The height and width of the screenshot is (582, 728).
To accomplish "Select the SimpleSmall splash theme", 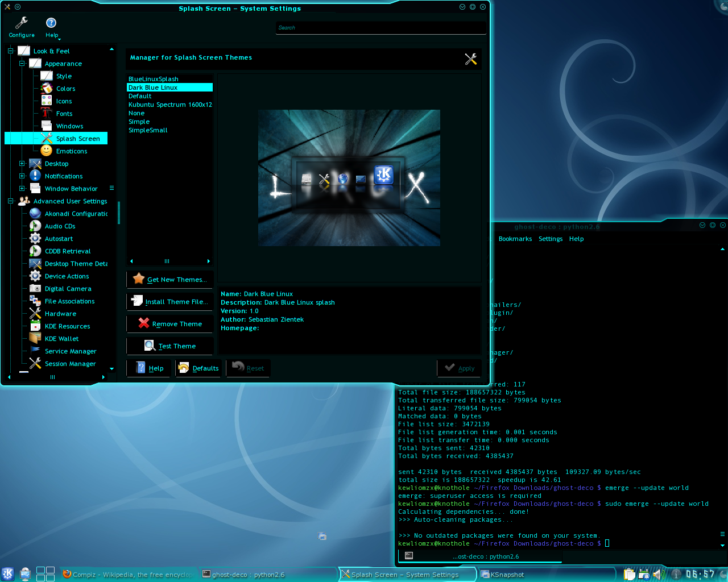I will (169, 130).
